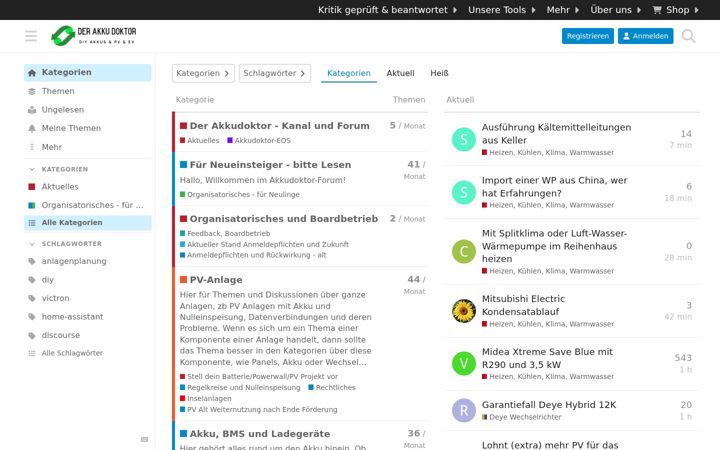Click the Registrieren button

587,36
